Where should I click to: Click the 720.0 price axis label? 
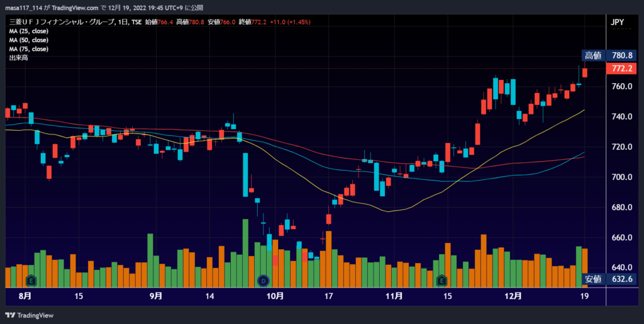coord(622,147)
